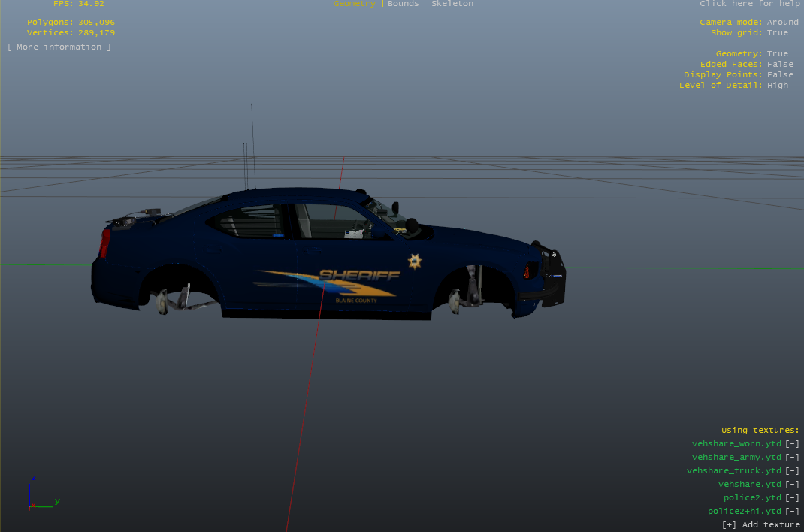Remove the police2+hi.ytd texture with [-]

pos(792,511)
